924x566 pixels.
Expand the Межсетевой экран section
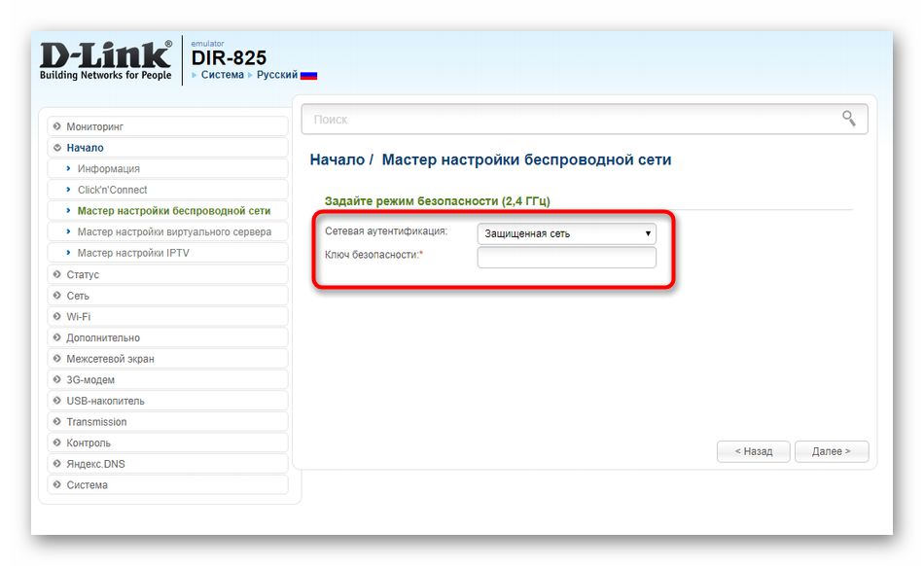(110, 359)
